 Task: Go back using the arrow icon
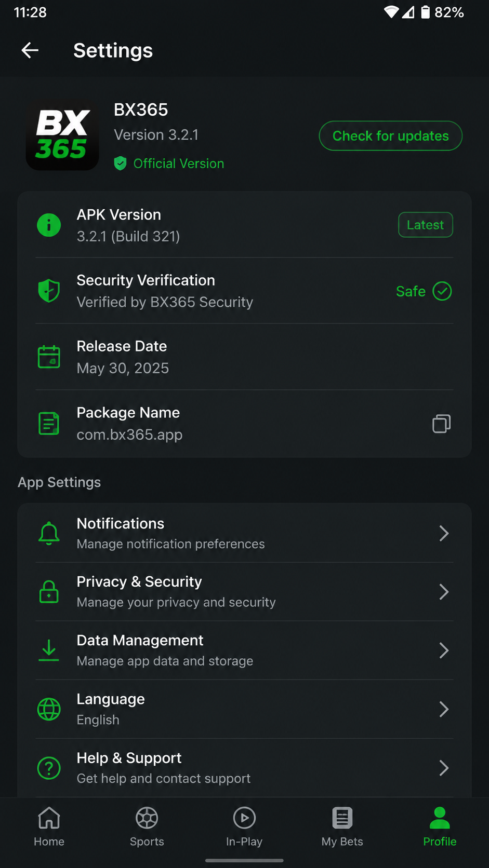pos(30,50)
